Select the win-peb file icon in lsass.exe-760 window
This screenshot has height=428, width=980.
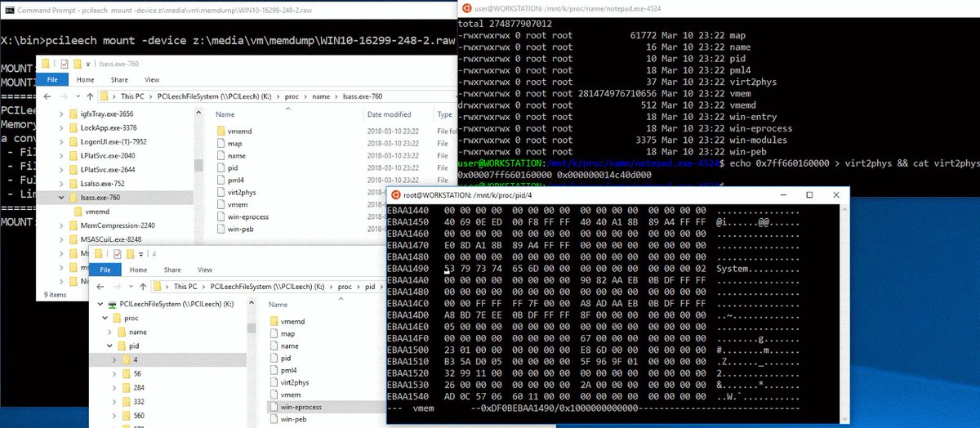[x=220, y=229]
